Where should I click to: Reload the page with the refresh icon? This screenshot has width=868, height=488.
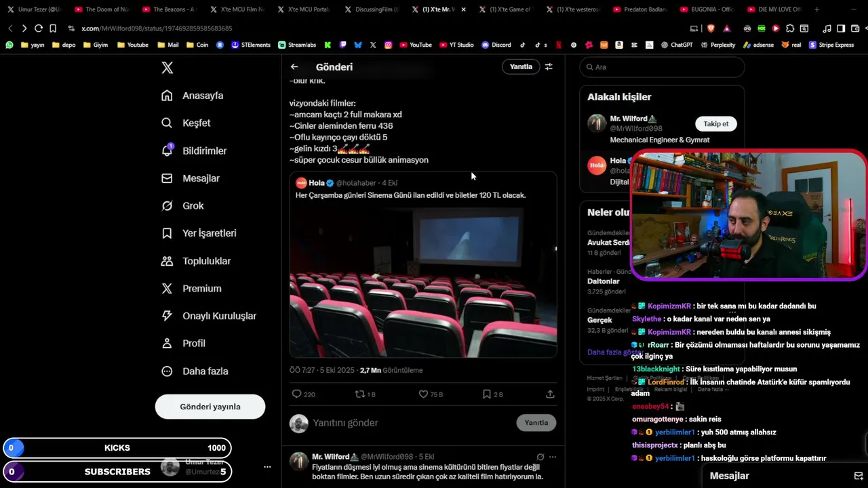[39, 28]
